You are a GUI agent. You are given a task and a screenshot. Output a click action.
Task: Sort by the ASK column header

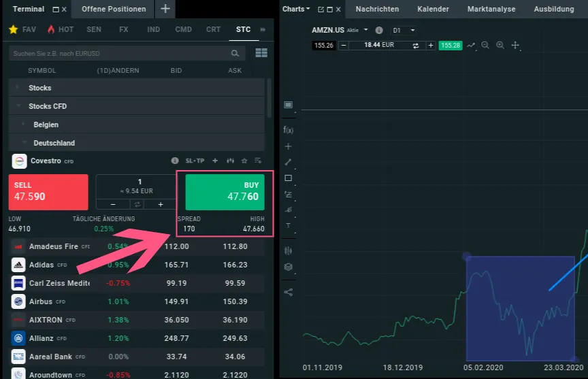[x=235, y=71]
